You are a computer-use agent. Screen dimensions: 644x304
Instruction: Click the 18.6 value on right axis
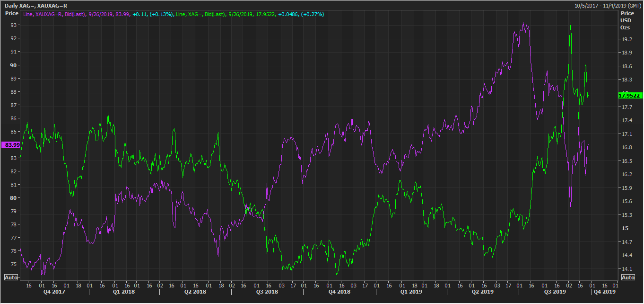[x=627, y=66]
